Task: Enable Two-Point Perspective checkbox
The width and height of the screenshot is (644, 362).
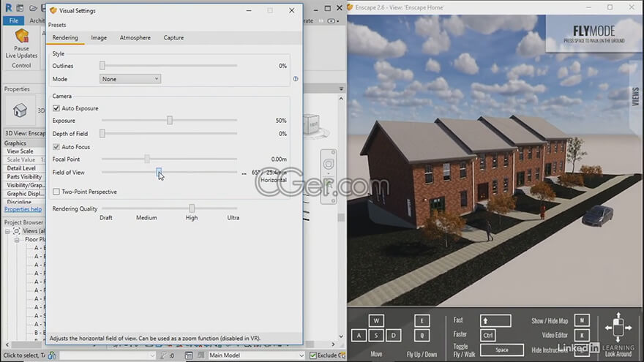Action: (56, 192)
